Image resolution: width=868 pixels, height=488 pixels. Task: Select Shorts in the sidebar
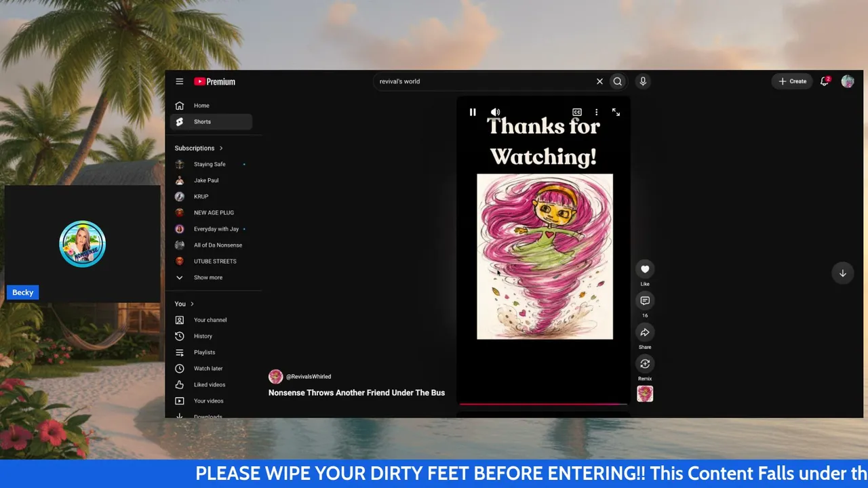211,122
